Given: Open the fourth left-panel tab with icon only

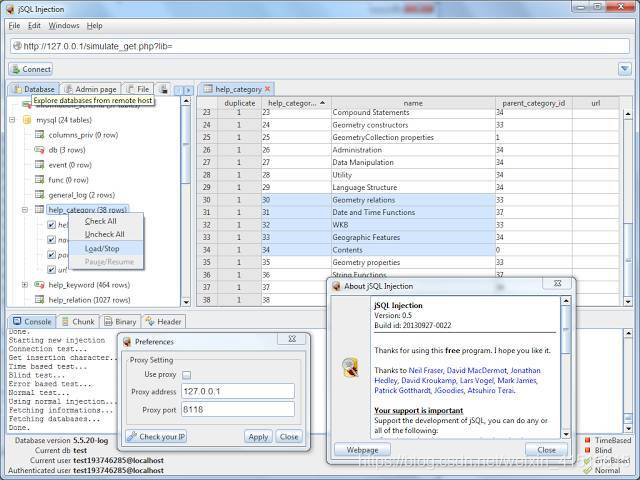Looking at the screenshot, I should (164, 89).
